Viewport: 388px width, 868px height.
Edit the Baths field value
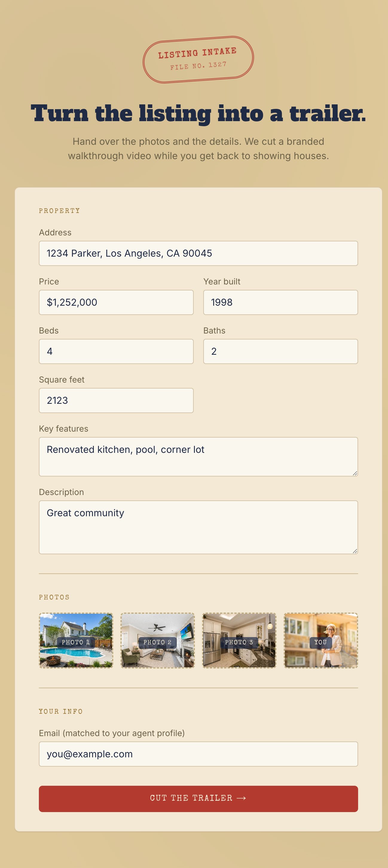[281, 351]
